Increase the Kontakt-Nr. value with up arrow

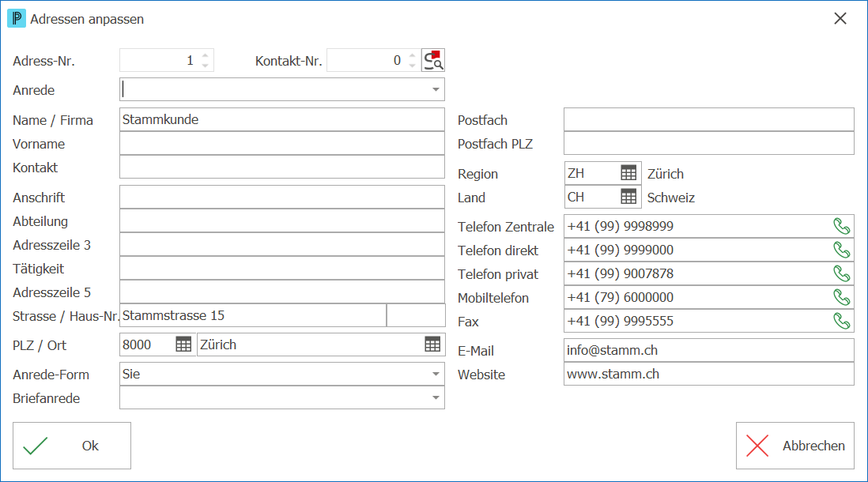[412, 55]
